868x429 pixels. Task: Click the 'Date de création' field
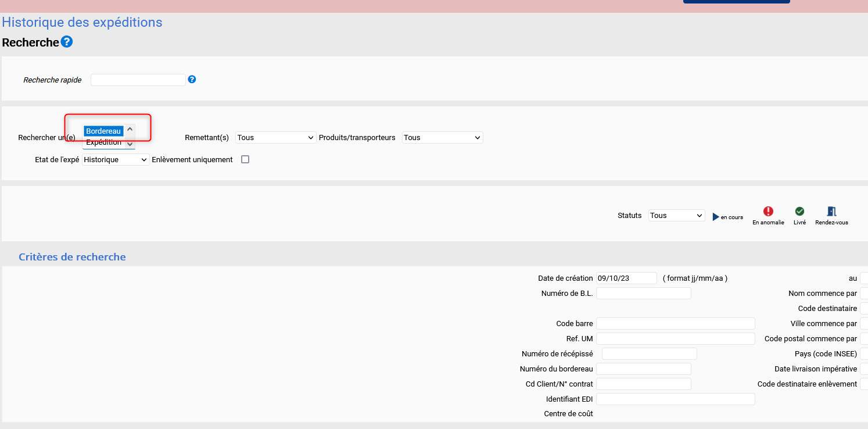coord(626,278)
